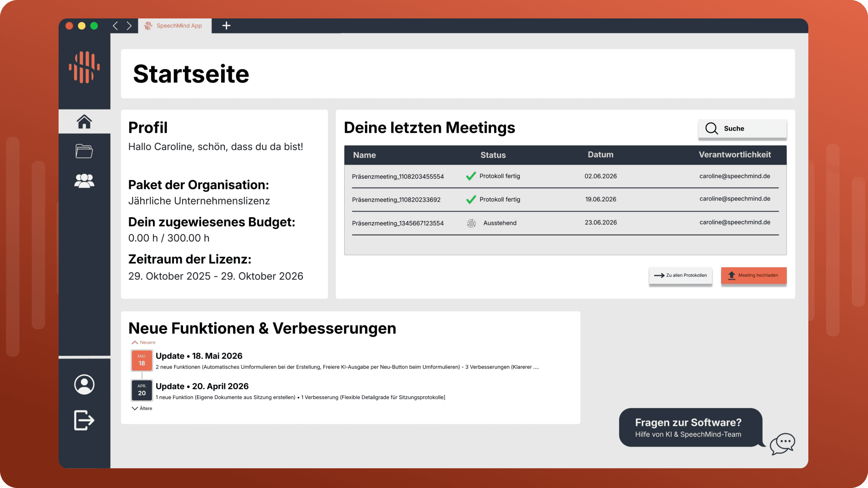
Task: Open the folder icon in the sidebar
Action: (84, 151)
